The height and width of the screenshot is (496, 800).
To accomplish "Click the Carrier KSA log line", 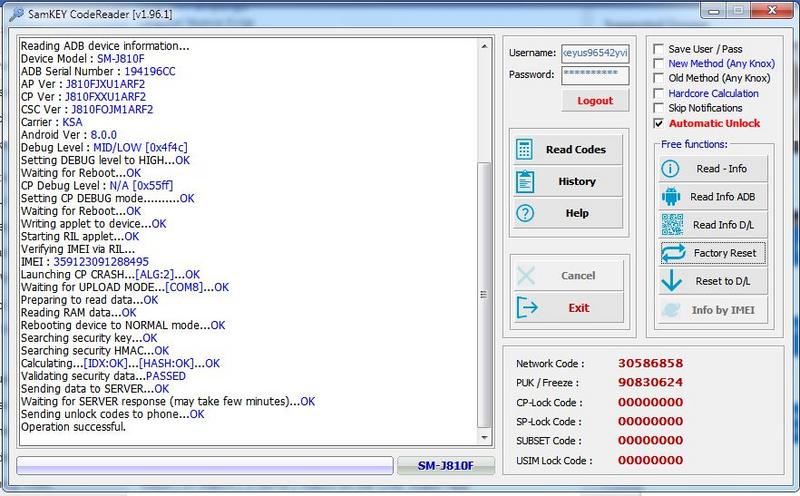I will pyautogui.click(x=52, y=122).
